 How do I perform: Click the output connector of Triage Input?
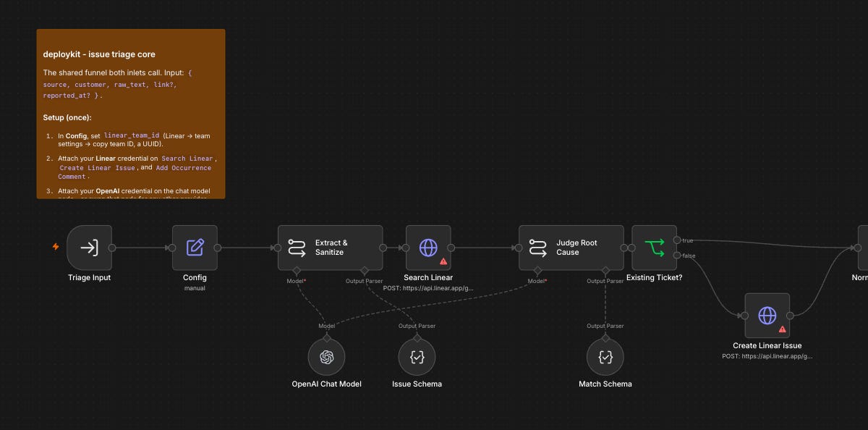coord(112,248)
